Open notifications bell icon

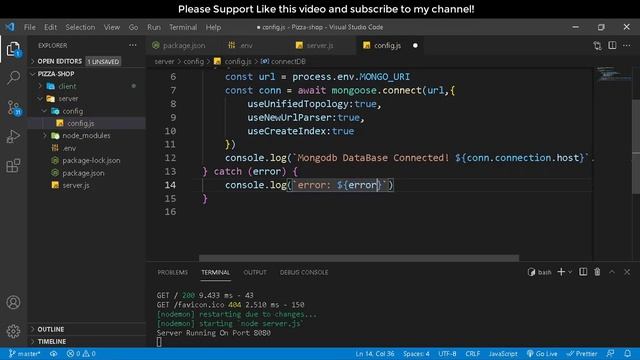click(x=628, y=354)
